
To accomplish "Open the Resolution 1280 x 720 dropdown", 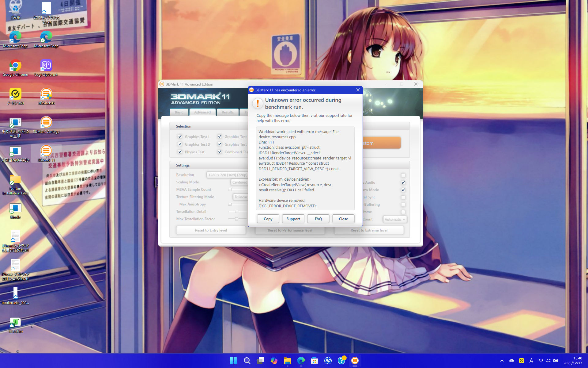I will click(x=228, y=175).
